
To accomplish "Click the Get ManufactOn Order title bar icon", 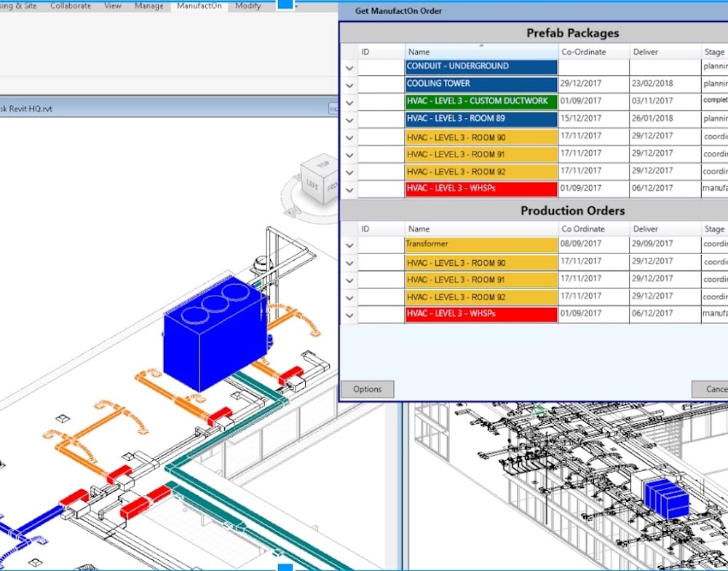I will point(344,10).
